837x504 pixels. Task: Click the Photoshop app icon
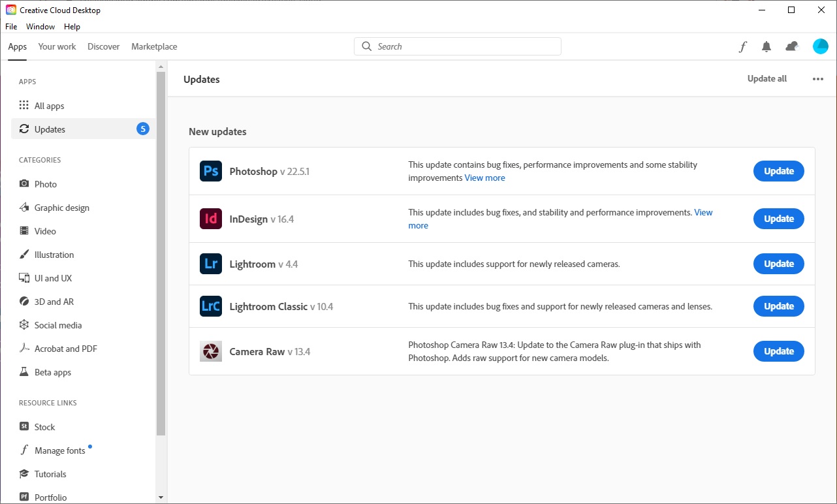tap(210, 170)
